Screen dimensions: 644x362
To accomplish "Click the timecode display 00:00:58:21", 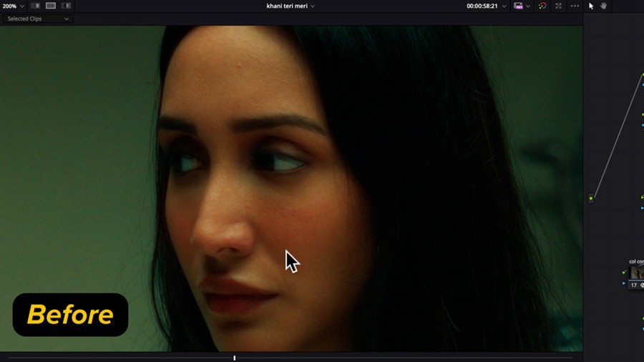I will click(x=482, y=6).
